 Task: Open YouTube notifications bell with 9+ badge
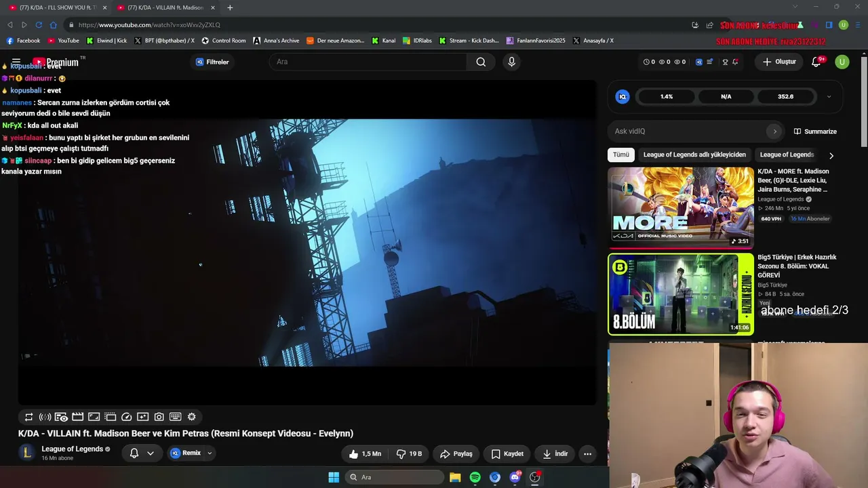tap(817, 62)
